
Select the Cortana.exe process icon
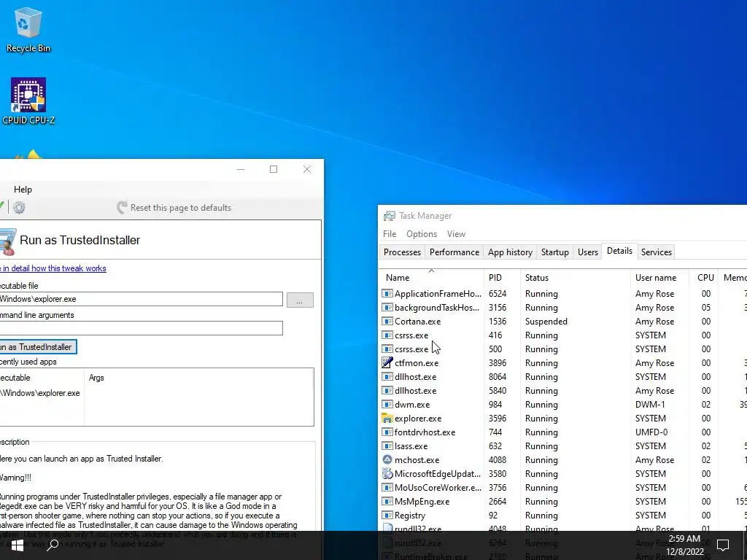pyautogui.click(x=387, y=322)
